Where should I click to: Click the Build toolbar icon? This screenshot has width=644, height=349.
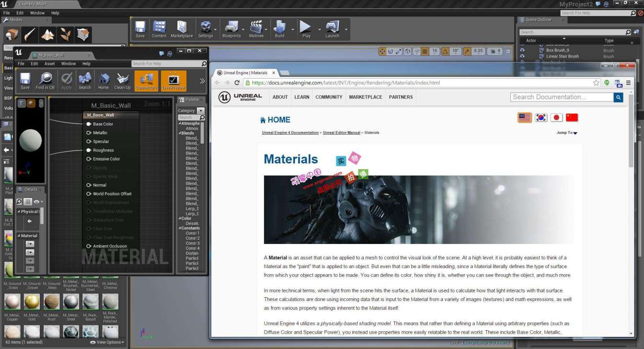(279, 30)
